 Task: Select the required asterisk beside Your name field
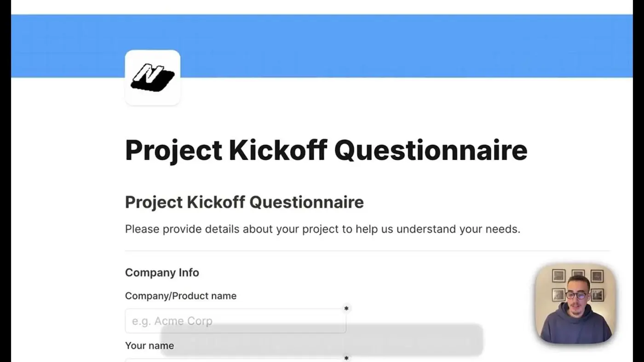click(x=346, y=357)
